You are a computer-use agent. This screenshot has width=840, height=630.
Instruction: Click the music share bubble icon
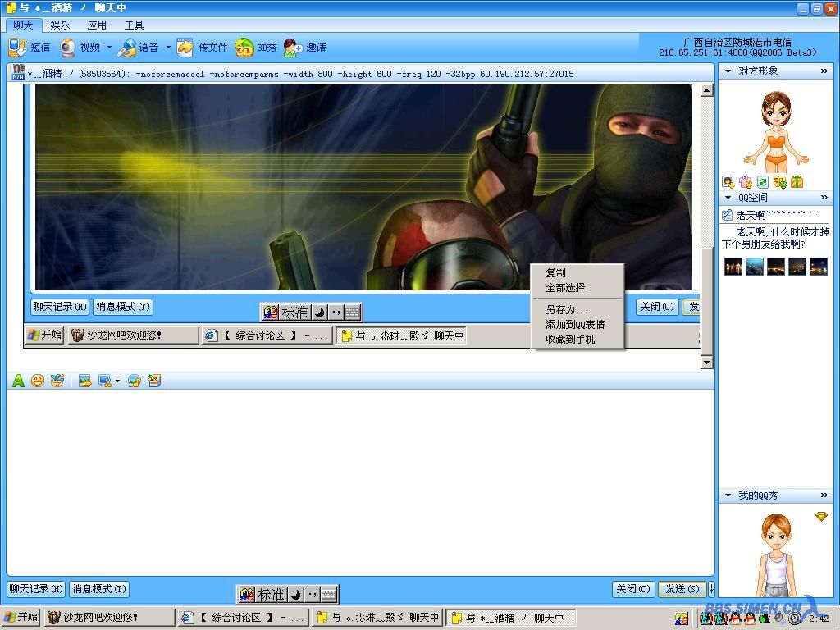[x=135, y=381]
